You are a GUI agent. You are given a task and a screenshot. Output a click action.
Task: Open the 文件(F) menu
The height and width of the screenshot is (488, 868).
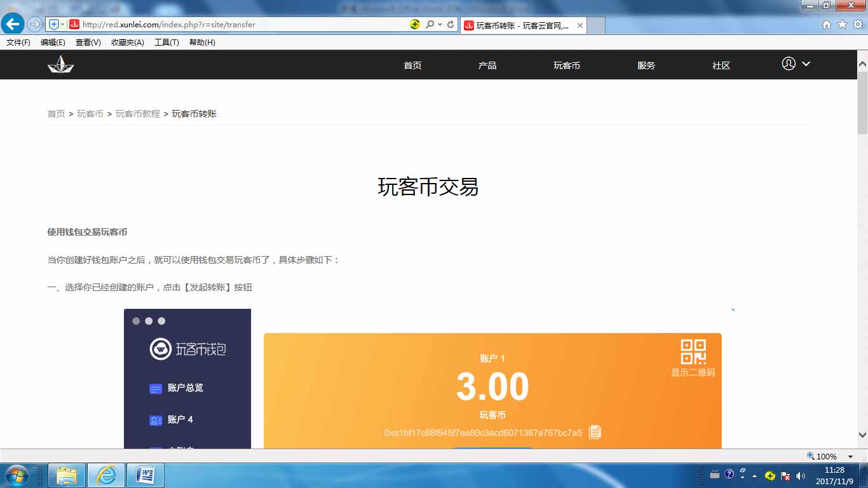(18, 43)
